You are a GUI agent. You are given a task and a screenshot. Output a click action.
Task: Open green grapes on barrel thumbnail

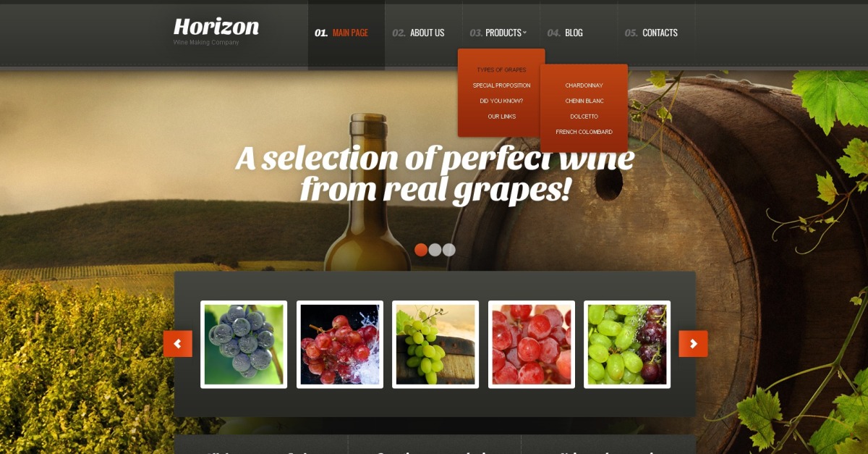pos(435,345)
